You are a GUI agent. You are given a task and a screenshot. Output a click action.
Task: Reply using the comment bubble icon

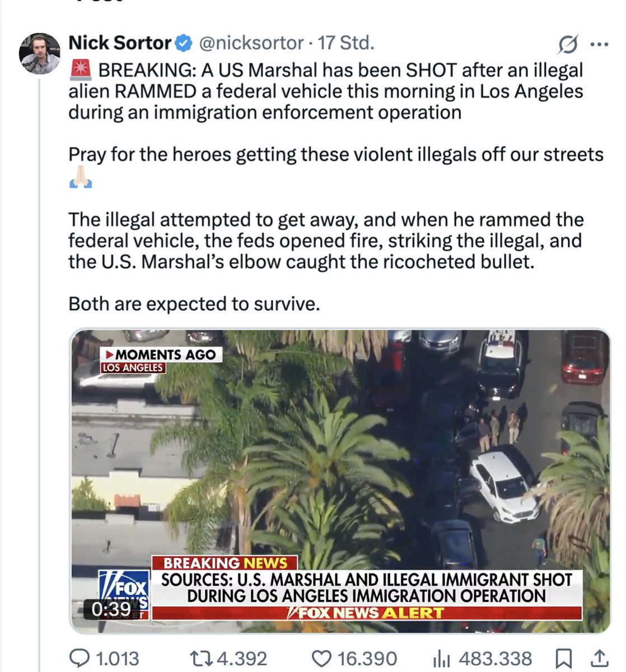pyautogui.click(x=78, y=657)
